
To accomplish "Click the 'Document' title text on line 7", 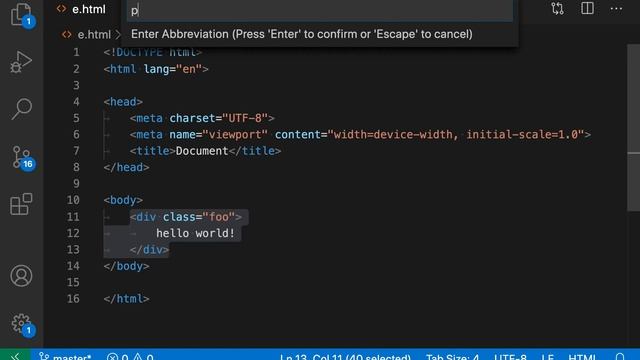I will click(202, 151).
